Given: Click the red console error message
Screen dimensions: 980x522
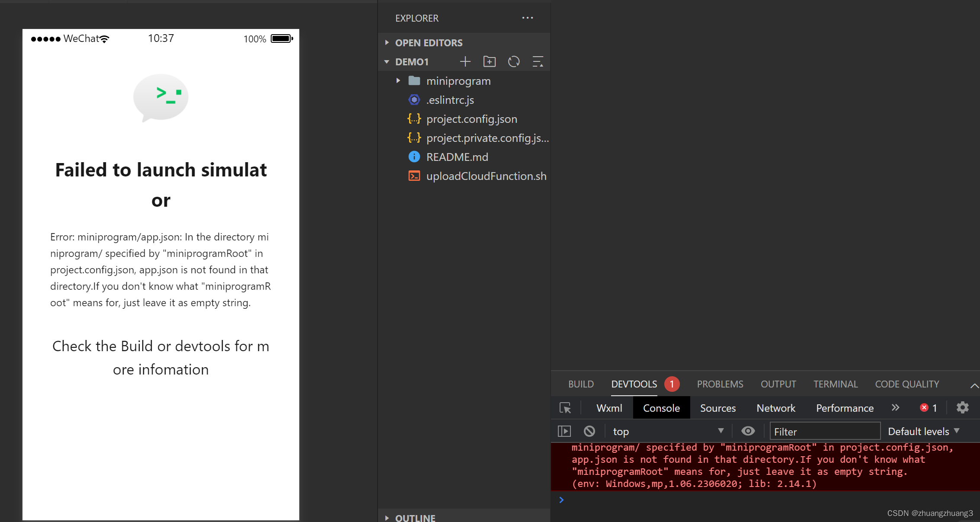Looking at the screenshot, I should click(x=765, y=466).
